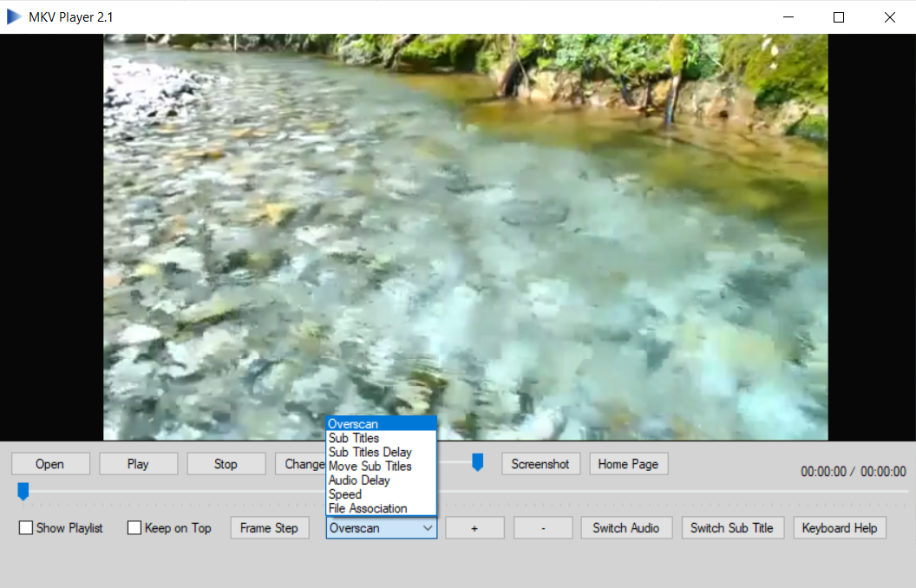Select the highlighted Overscan list item
The image size is (916, 588).
(x=353, y=424)
